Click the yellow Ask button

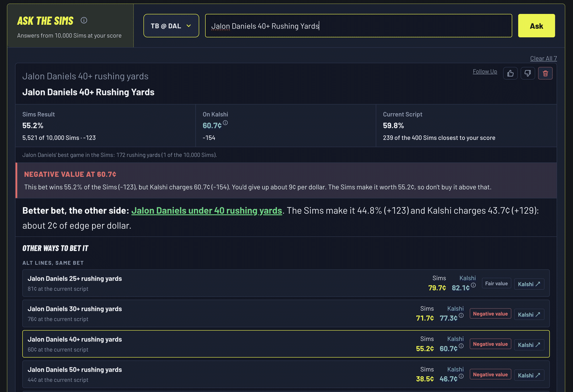[x=536, y=26]
